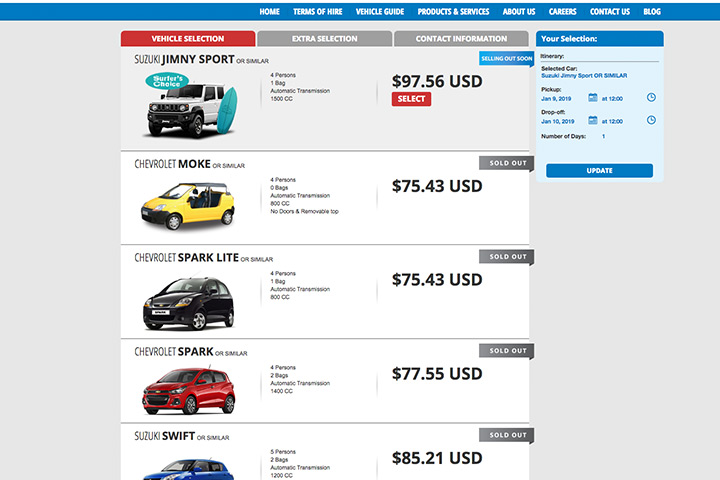Click the '5 Persons' spec text
The height and width of the screenshot is (480, 720).
coord(283,452)
